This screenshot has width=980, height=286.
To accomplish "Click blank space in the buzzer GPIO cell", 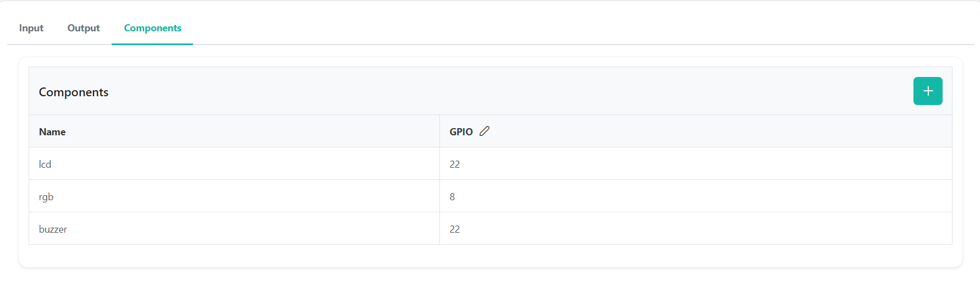I will click(704, 229).
